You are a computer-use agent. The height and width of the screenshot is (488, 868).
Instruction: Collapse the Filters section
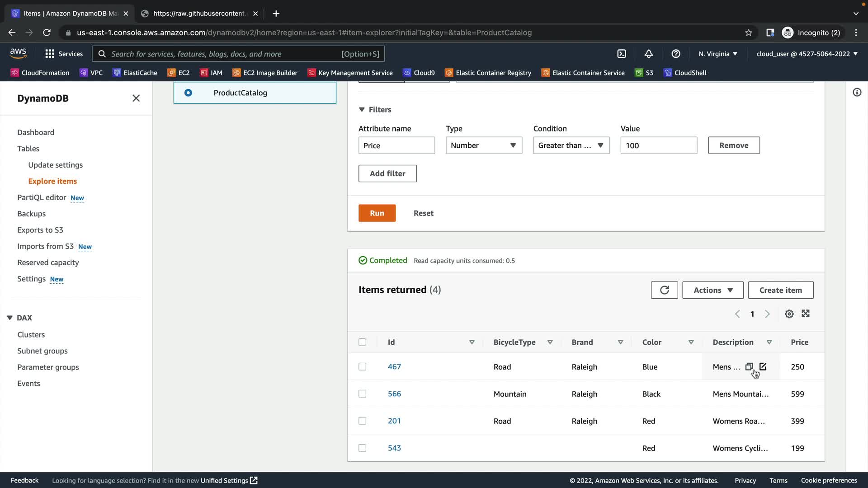(x=362, y=109)
